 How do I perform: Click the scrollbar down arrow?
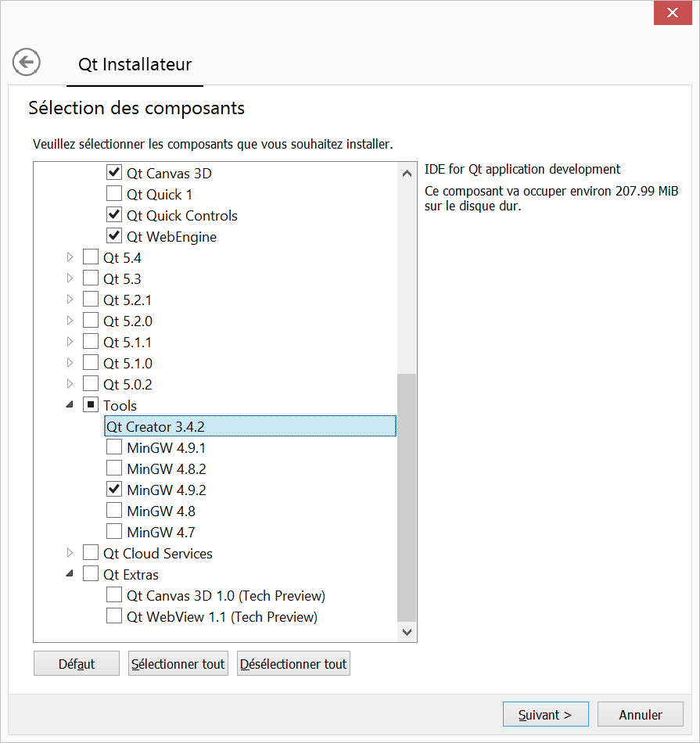[407, 632]
